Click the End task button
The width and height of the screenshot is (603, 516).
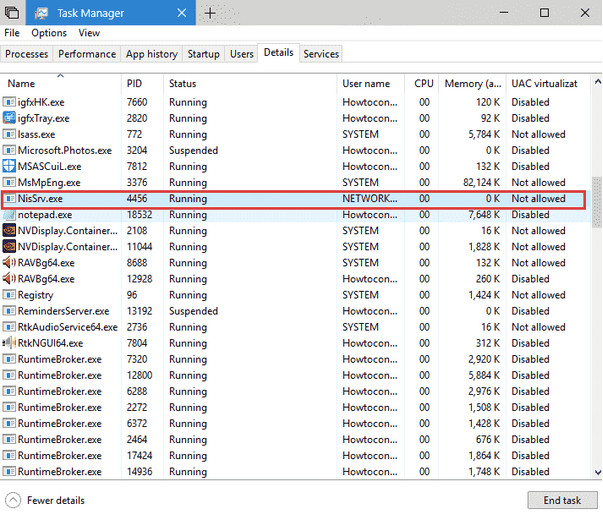[562, 500]
